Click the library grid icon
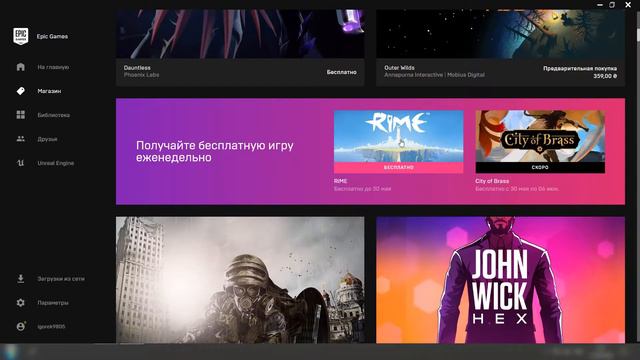Screen dimensions: 640x360 [20, 115]
